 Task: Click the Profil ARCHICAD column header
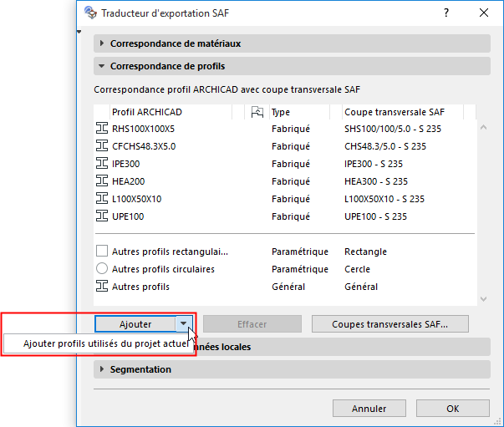(x=147, y=112)
